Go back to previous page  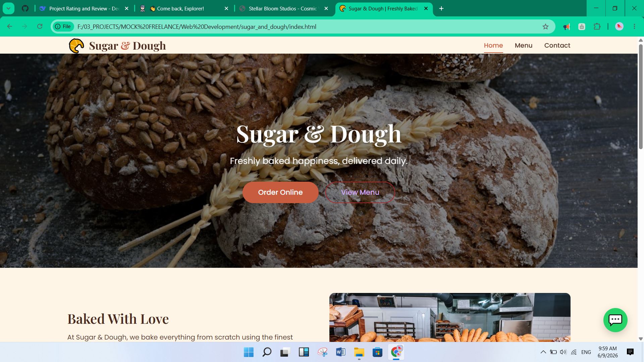coord(10,26)
